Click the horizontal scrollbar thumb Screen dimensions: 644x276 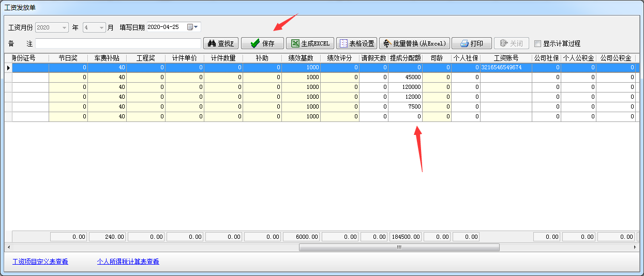pos(399,247)
